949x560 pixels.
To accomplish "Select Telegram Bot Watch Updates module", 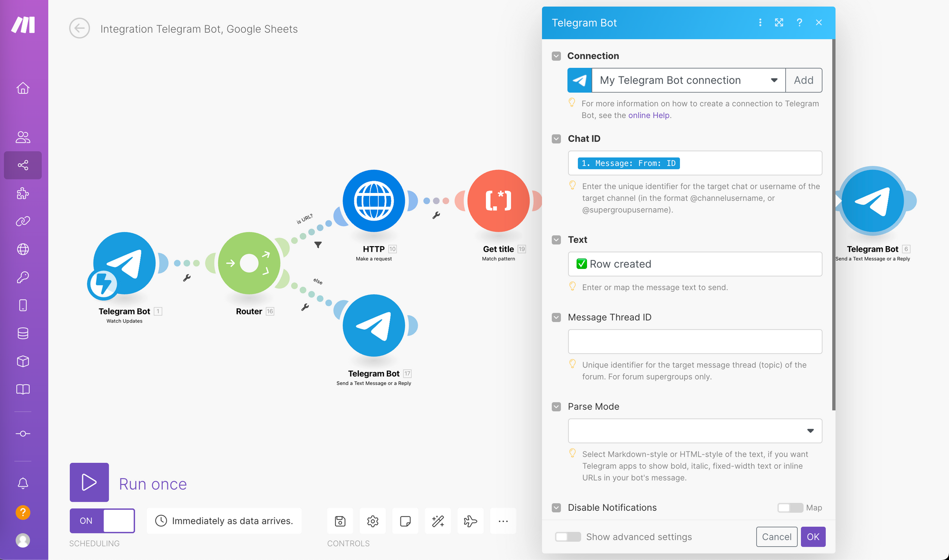I will [x=124, y=263].
